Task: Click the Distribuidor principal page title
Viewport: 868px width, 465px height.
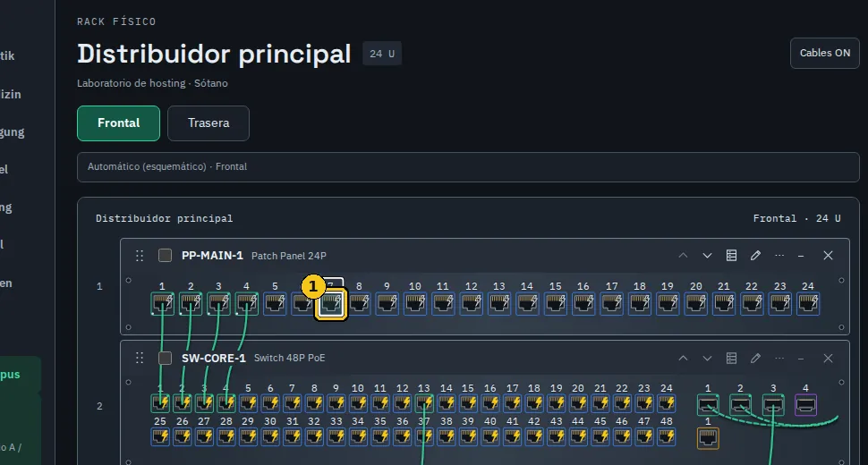Action: (214, 55)
